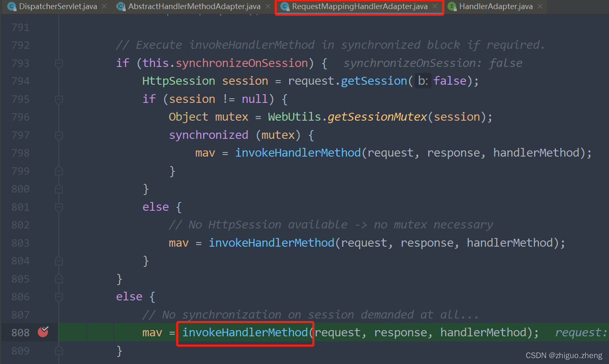The width and height of the screenshot is (609, 364).
Task: Click the DispatcherServlet.java class file icon
Action: click(12, 7)
